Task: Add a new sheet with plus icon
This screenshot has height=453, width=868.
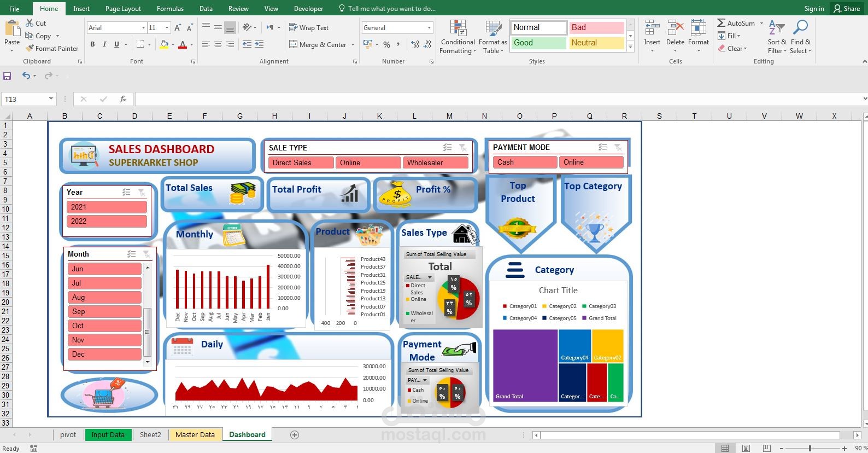Action: tap(295, 435)
